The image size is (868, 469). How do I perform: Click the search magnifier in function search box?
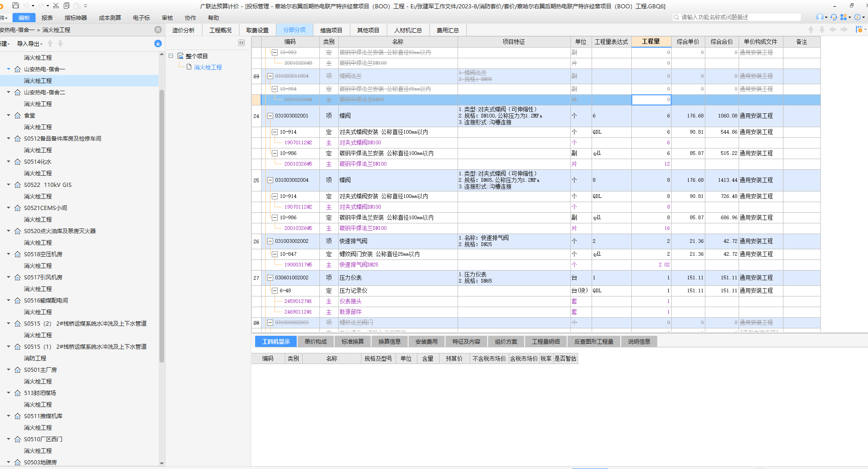677,17
